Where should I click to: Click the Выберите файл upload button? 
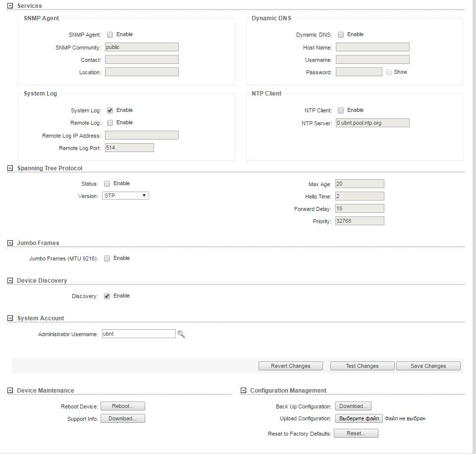(359, 418)
